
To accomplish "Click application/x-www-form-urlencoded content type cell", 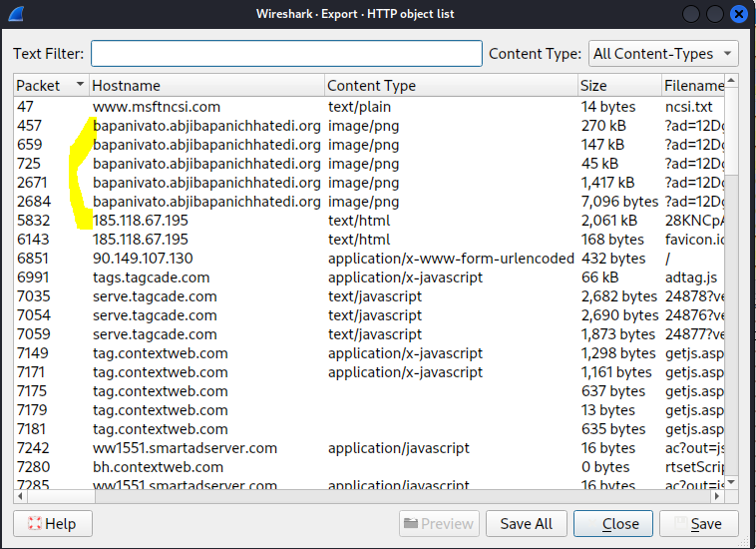I will tap(451, 259).
